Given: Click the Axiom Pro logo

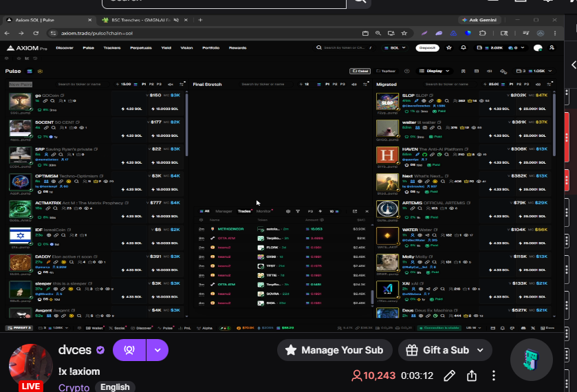Looking at the screenshot, I should (27, 48).
